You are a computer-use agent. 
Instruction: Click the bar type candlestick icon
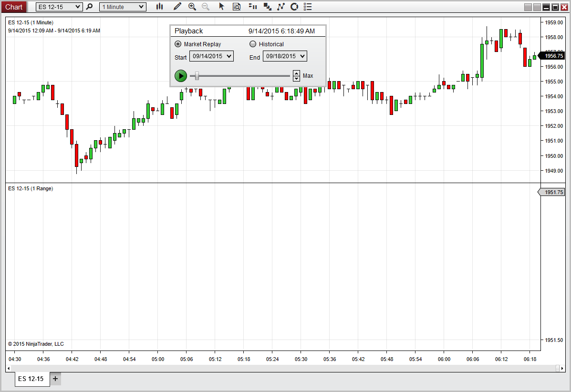click(159, 7)
